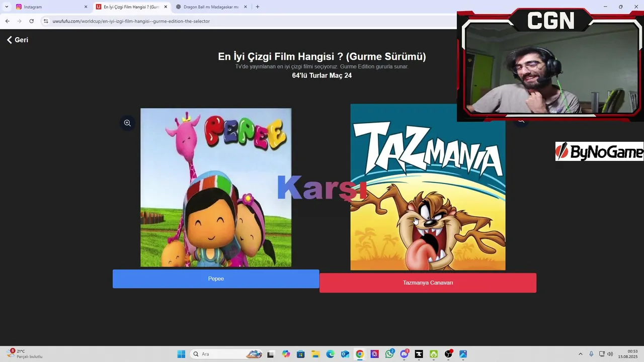Reload the uwufufu page
Image resolution: width=644 pixels, height=362 pixels.
click(x=31, y=21)
